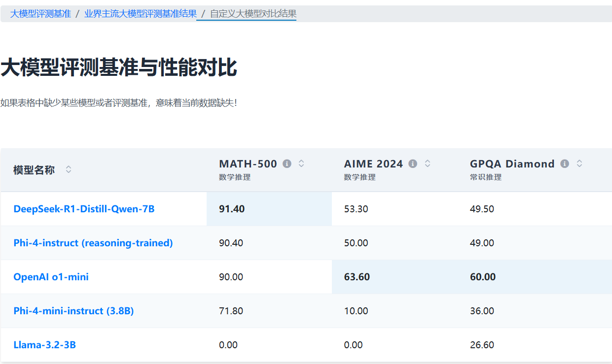Go to 大模型评测基准 breadcrumb

[x=40, y=14]
